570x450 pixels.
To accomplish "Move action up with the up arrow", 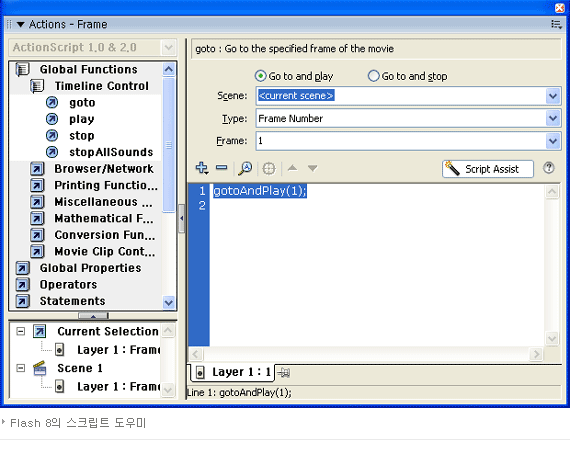I will coord(292,168).
